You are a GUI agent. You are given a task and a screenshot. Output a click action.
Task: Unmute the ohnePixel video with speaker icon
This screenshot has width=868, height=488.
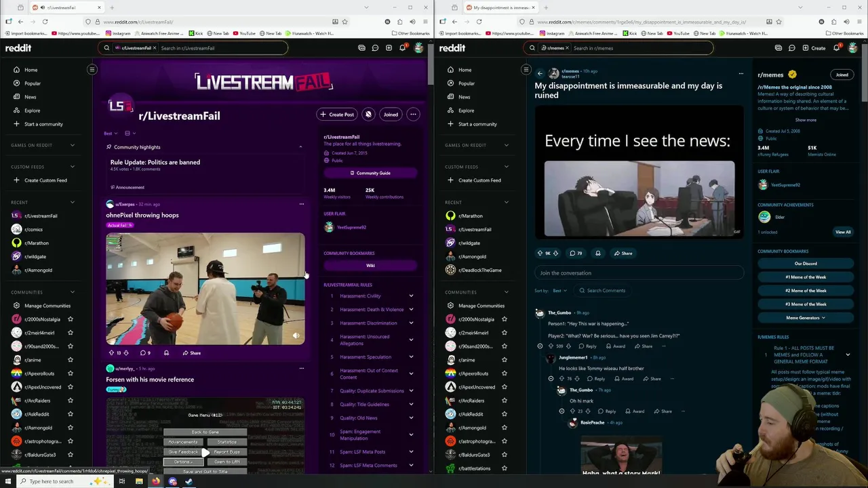point(296,335)
